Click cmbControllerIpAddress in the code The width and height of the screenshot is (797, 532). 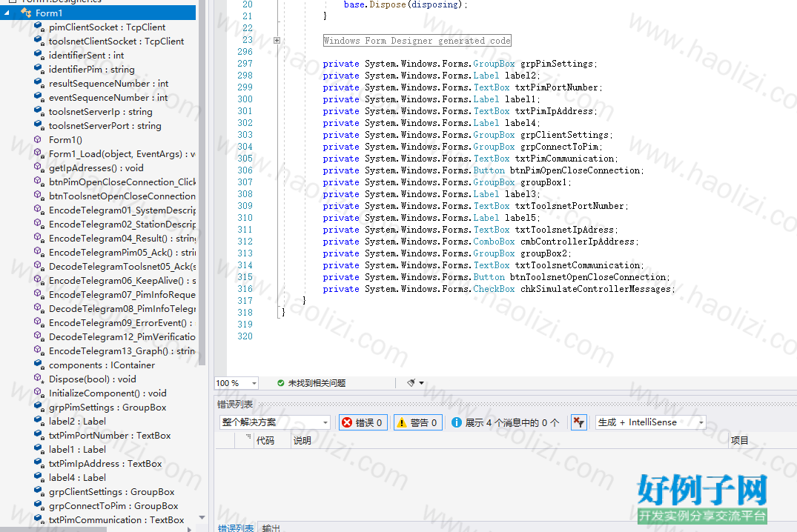point(578,242)
